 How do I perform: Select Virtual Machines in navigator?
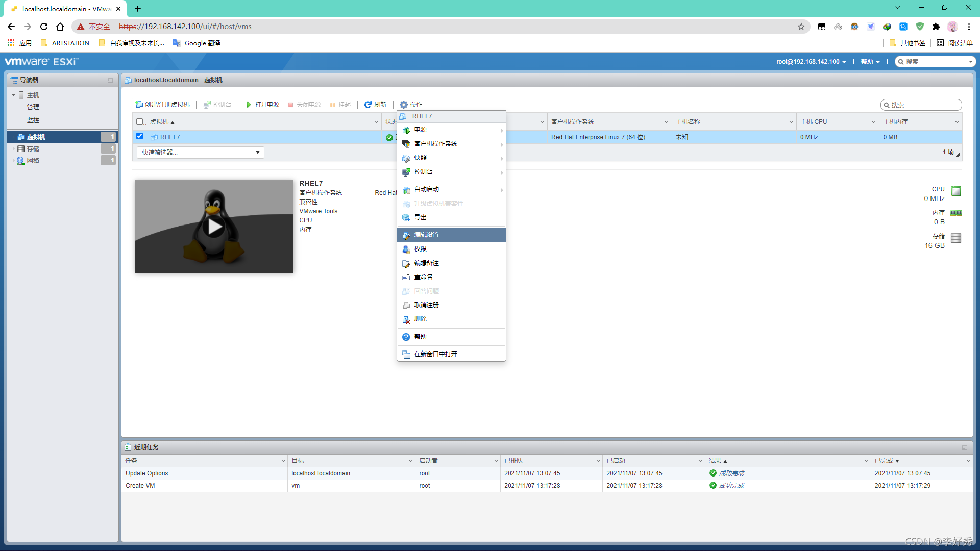(x=62, y=137)
